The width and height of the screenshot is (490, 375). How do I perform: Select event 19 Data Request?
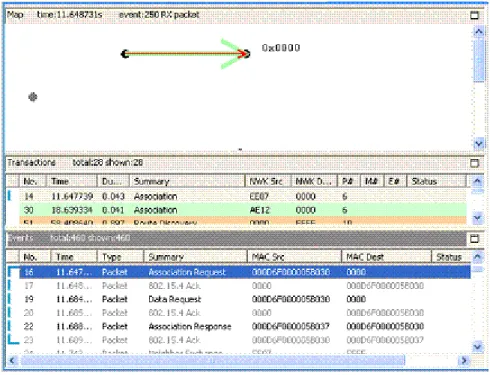(245, 299)
